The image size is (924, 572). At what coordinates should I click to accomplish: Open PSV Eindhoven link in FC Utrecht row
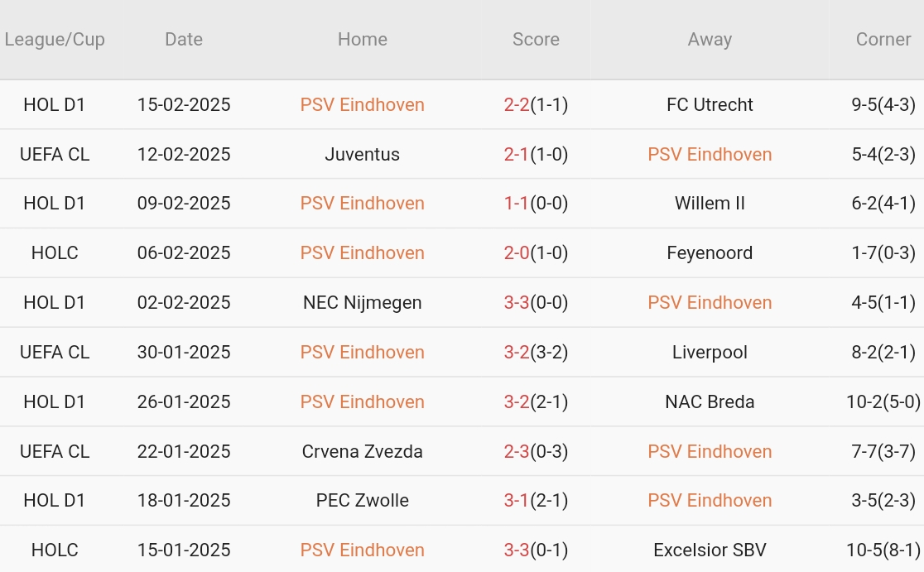(x=363, y=105)
